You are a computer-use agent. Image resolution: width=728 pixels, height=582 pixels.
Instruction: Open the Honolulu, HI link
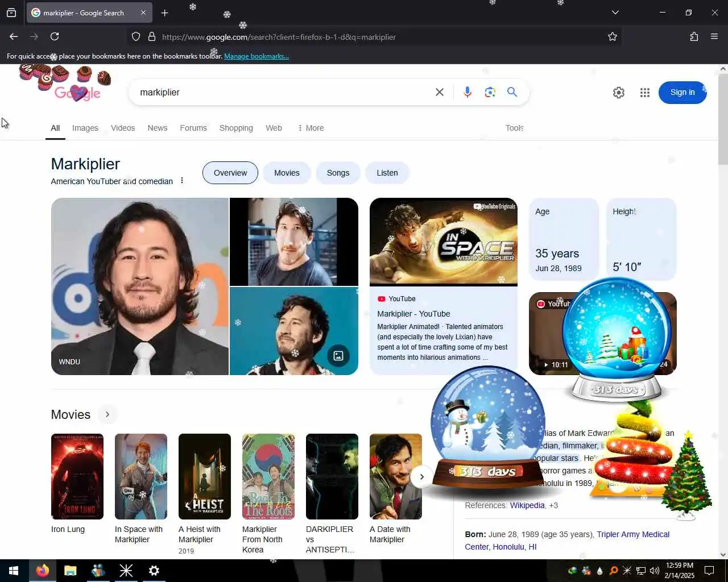(x=514, y=547)
